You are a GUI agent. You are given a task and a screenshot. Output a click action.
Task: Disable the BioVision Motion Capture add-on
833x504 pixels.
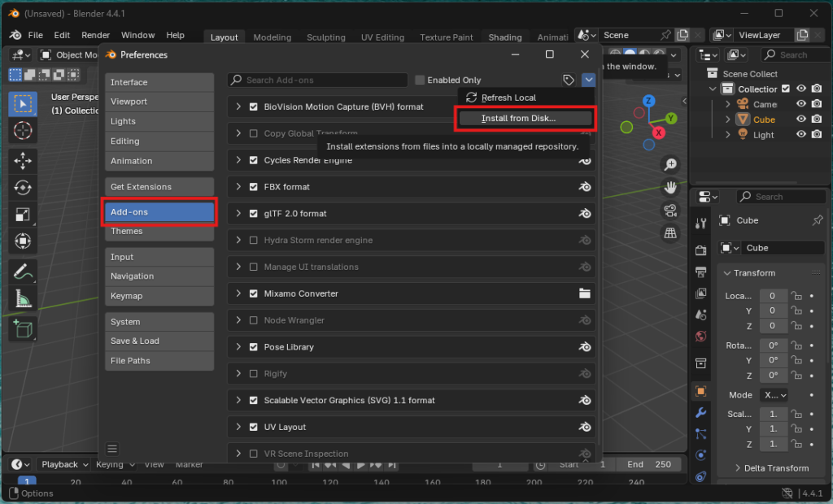point(254,106)
